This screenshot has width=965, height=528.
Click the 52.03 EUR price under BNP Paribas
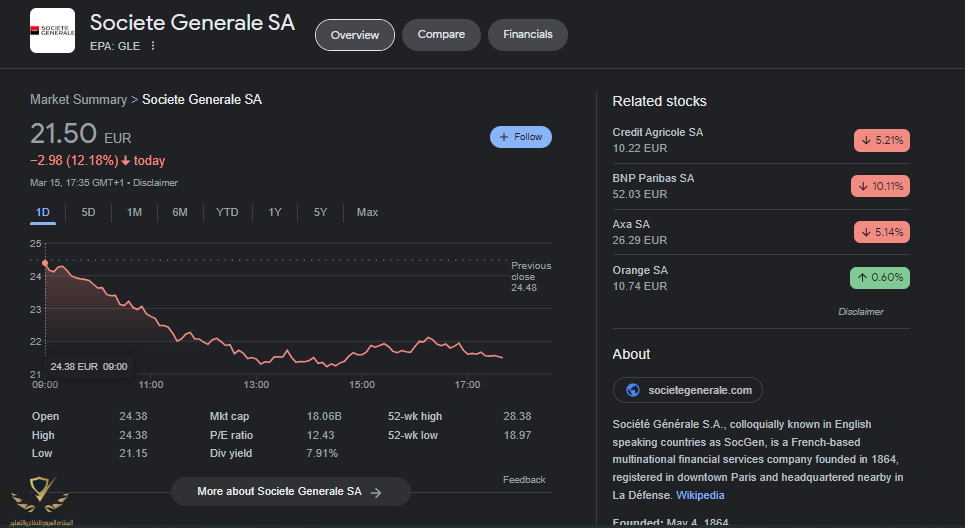(639, 194)
